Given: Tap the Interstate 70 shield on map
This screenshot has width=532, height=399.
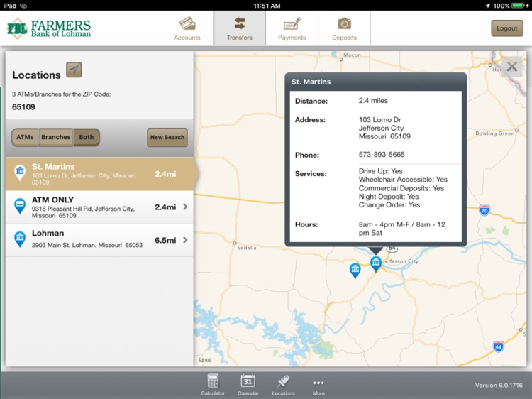Looking at the screenshot, I should click(x=484, y=210).
